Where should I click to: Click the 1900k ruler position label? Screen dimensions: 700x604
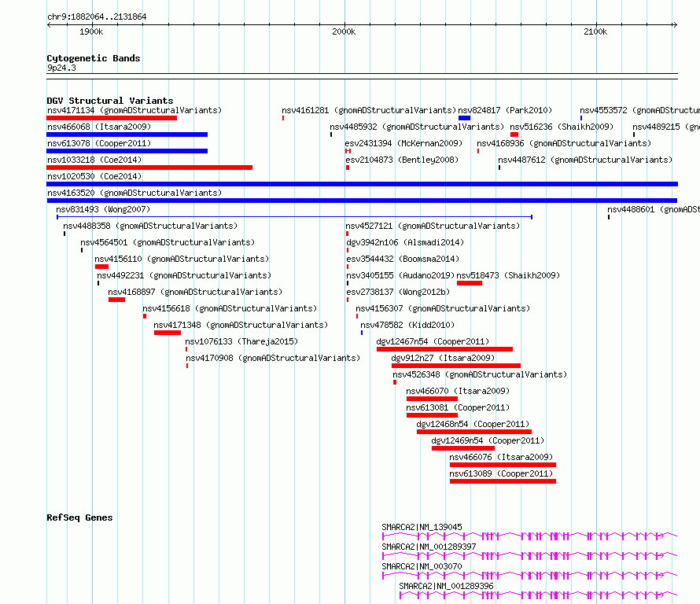tap(91, 31)
